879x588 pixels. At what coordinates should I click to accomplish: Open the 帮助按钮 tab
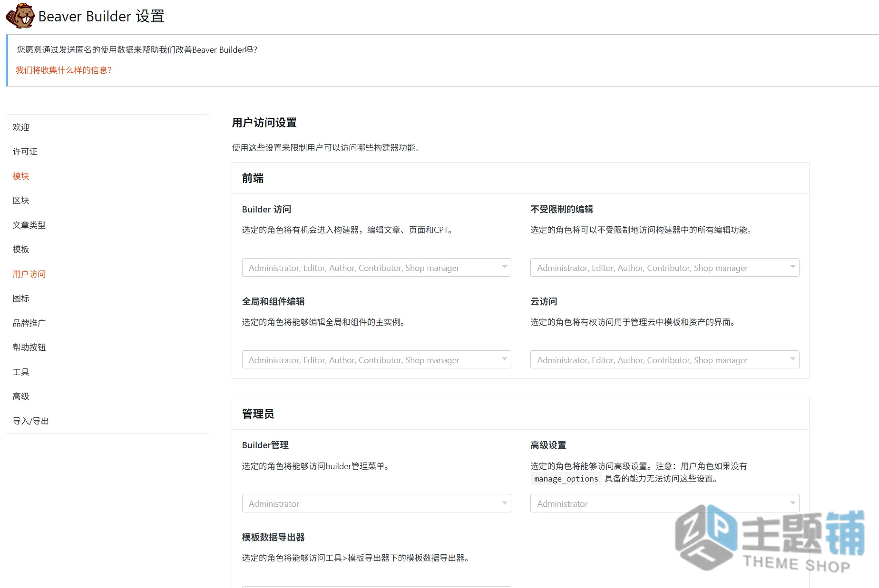tap(29, 347)
